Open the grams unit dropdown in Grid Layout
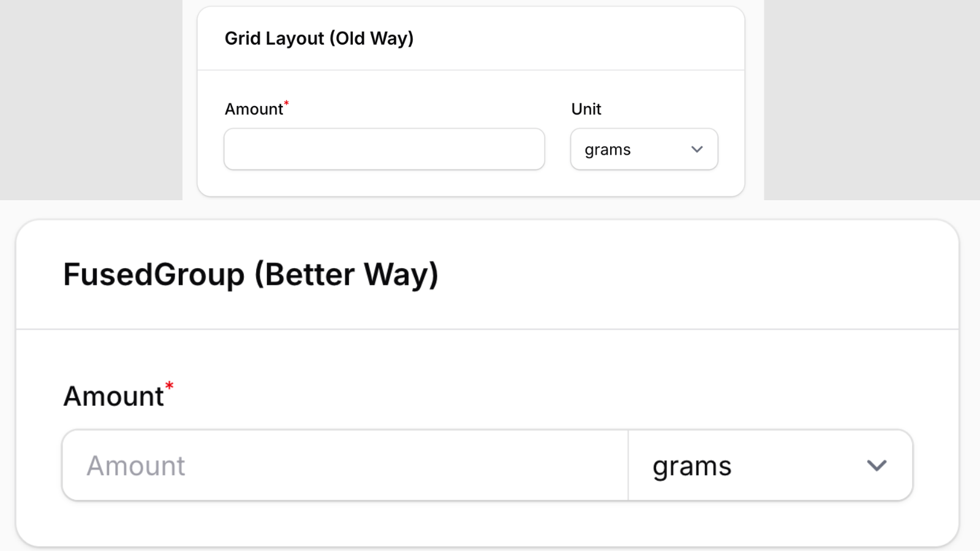Screen dimensions: 980x551 pyautogui.click(x=644, y=149)
